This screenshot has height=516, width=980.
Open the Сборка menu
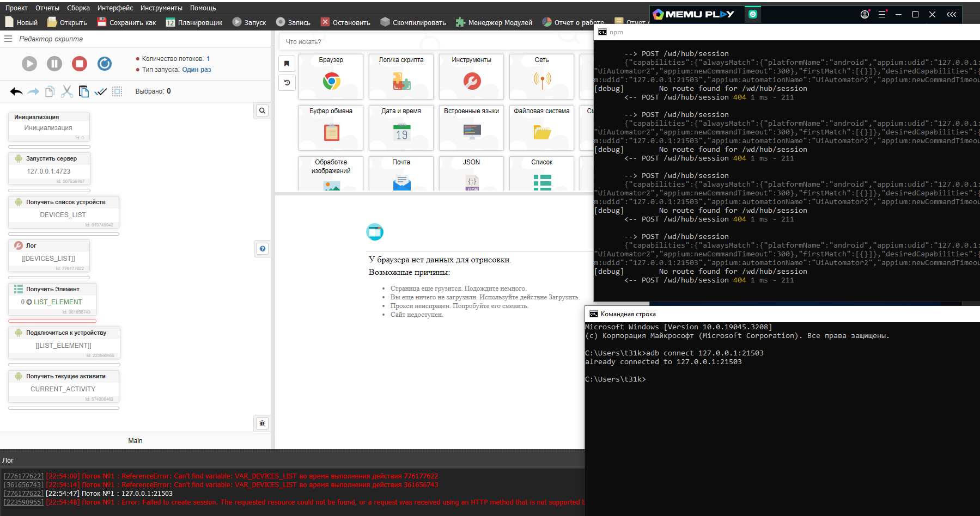[x=78, y=8]
